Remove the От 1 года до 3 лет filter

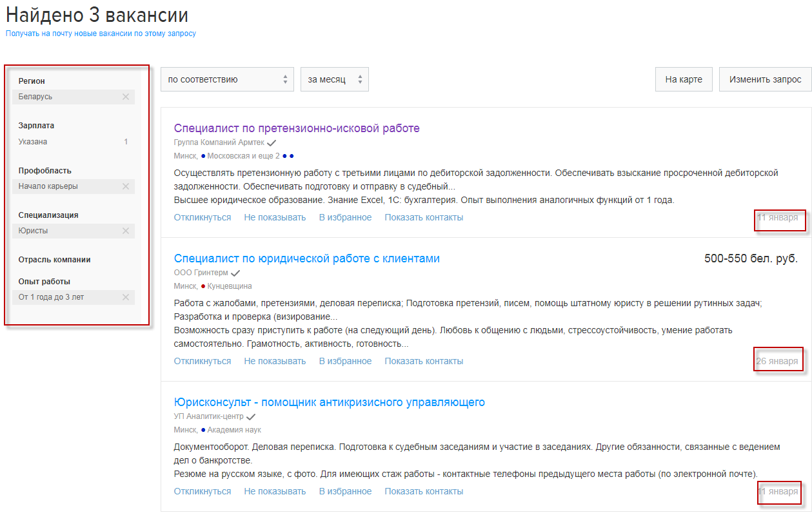tap(126, 297)
